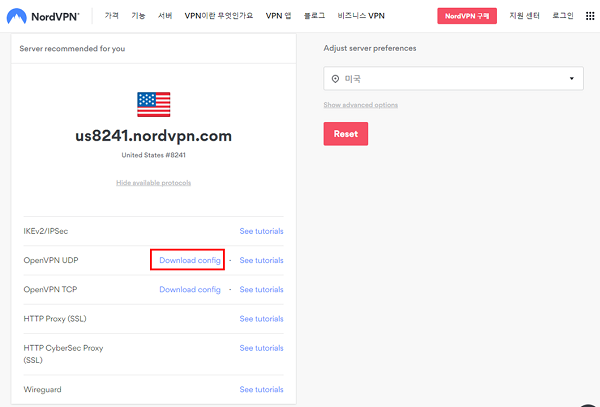This screenshot has width=600, height=407.
Task: See tutorials for OpenVPN UDP
Action: click(x=261, y=260)
